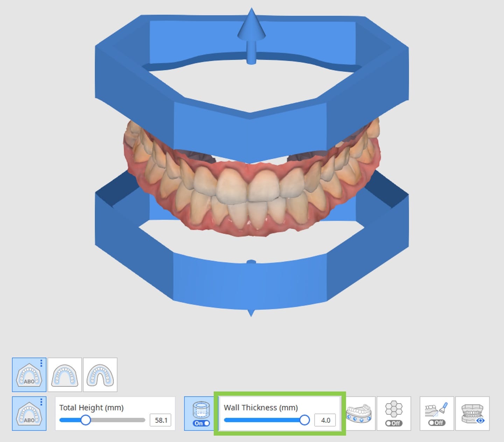Choose the rounded arch base shape
Image resolution: width=504 pixels, height=442 pixels.
65,375
